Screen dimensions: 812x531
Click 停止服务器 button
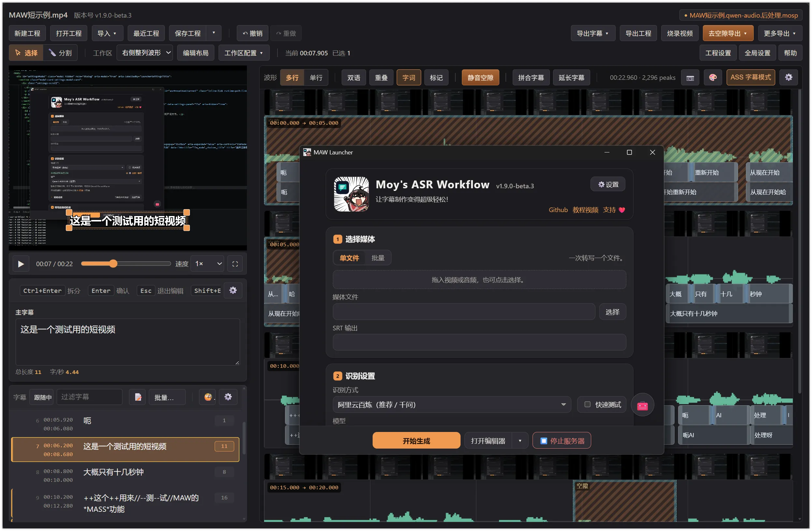click(562, 441)
